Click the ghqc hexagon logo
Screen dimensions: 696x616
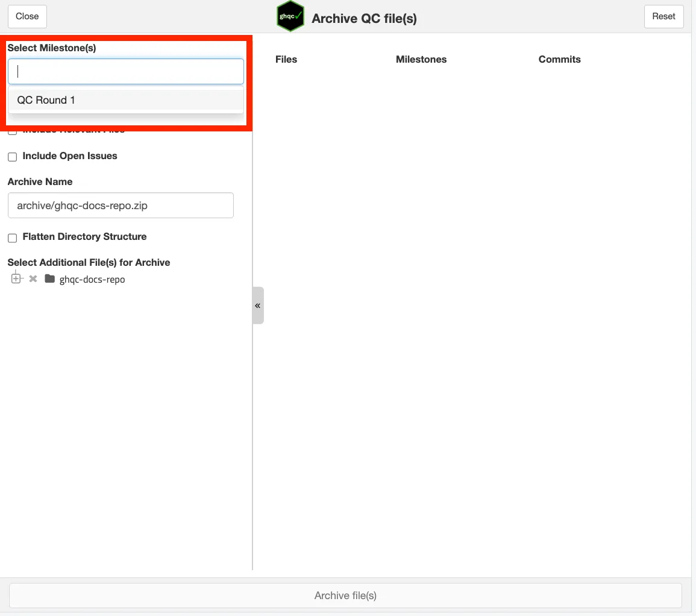(290, 16)
